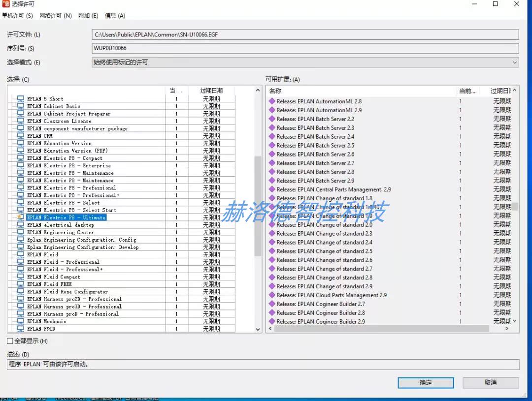
Task: Click the icon beside EPLAN Classroom License
Action: [21, 121]
